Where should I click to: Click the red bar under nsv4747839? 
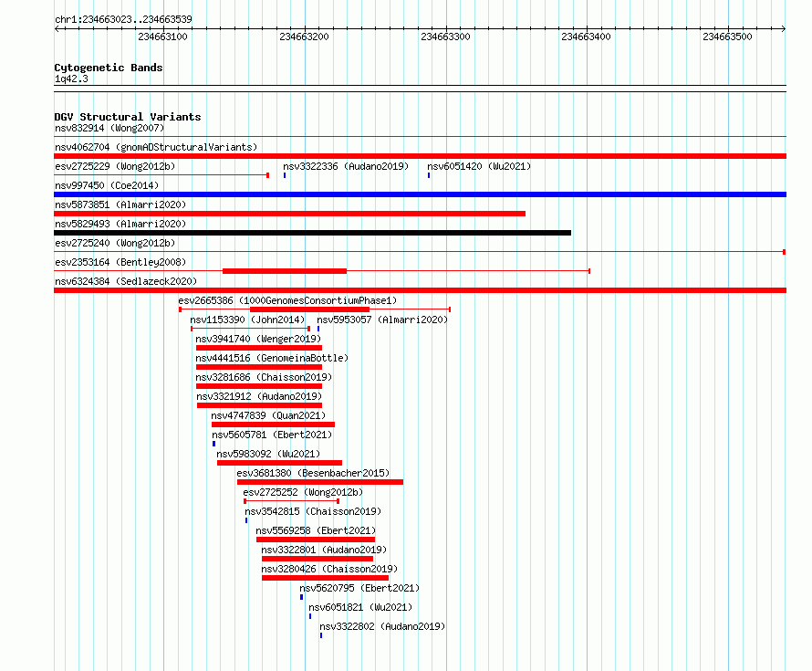(273, 425)
